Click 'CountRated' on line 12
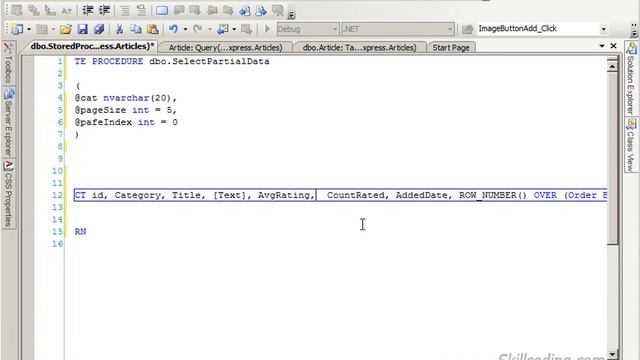The height and width of the screenshot is (360, 640). tap(356, 195)
